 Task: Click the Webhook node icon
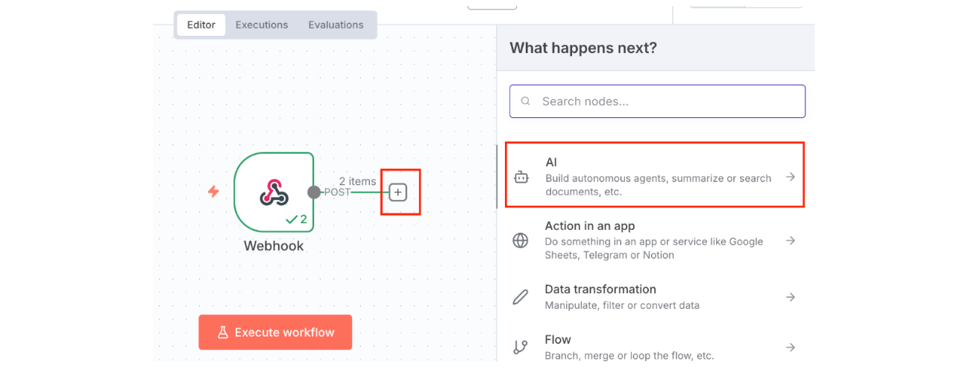pyautogui.click(x=274, y=192)
